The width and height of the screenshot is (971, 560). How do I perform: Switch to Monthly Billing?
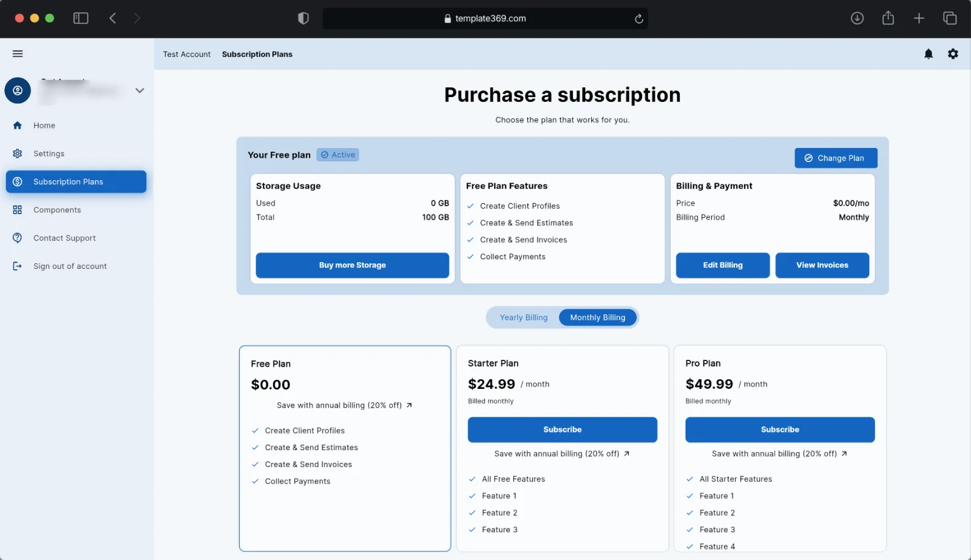tap(598, 317)
